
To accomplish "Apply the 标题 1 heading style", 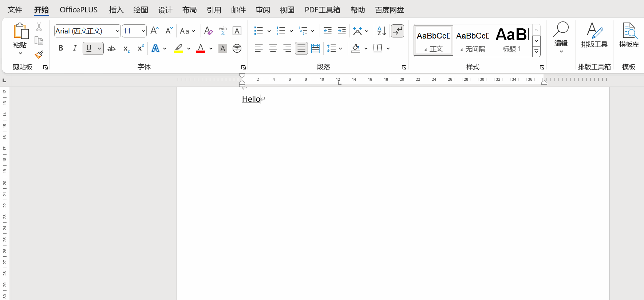I will coord(511,40).
